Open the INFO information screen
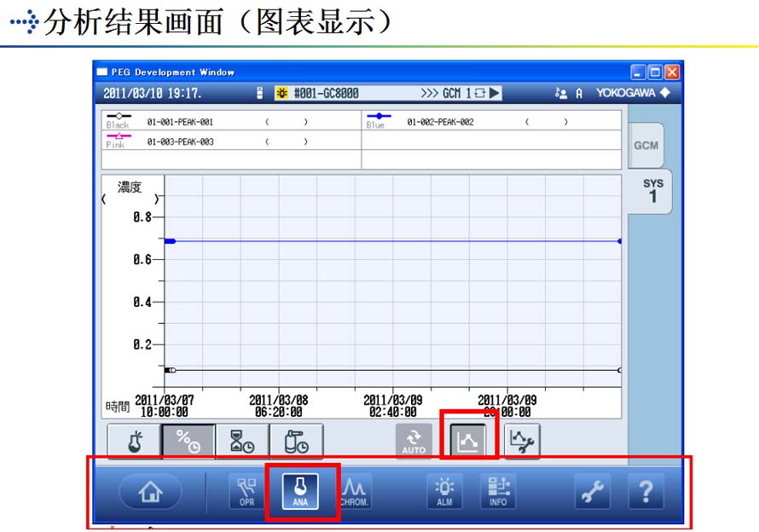759x532 pixels. [498, 492]
